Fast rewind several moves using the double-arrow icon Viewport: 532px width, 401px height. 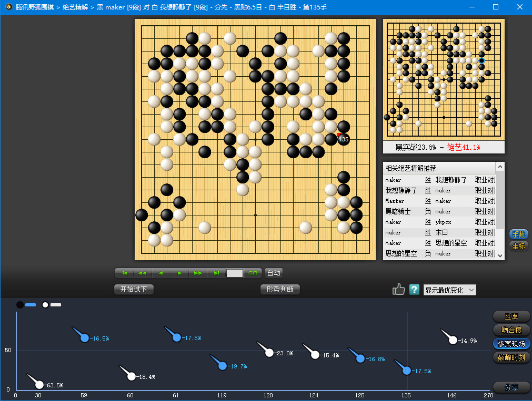pyautogui.click(x=143, y=273)
